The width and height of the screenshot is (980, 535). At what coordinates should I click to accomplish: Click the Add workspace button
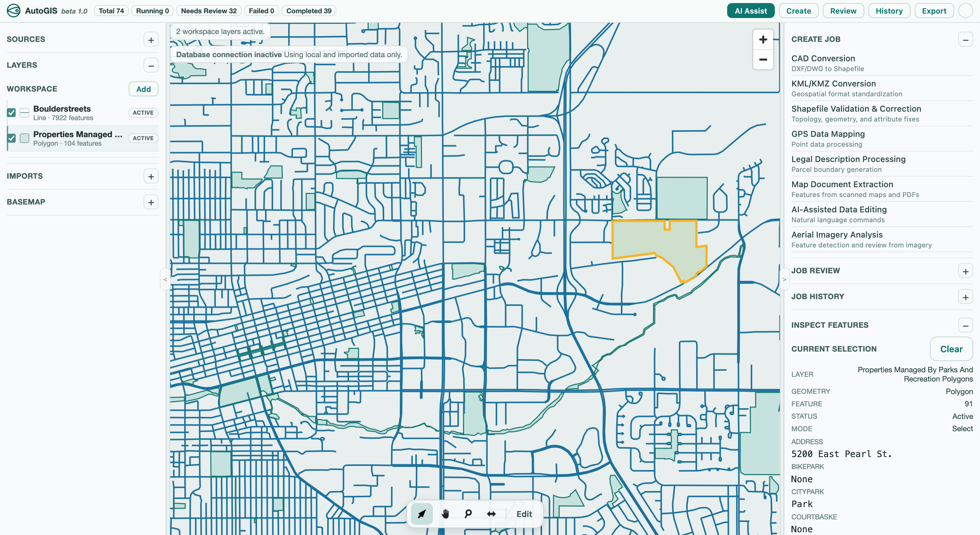click(x=143, y=89)
